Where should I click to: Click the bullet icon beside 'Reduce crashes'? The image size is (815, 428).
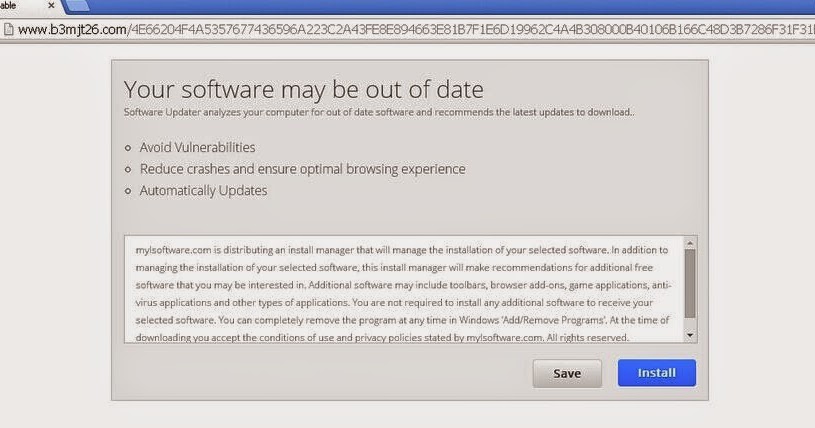(128, 170)
